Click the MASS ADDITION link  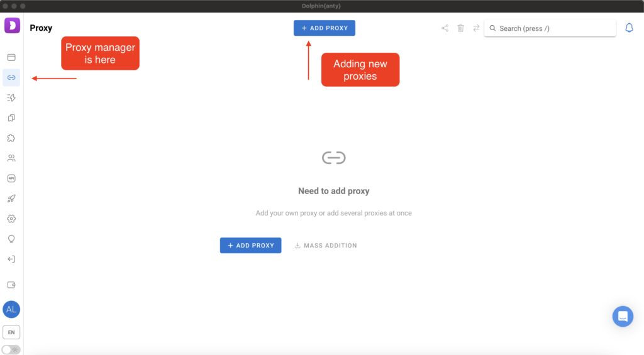pos(325,246)
